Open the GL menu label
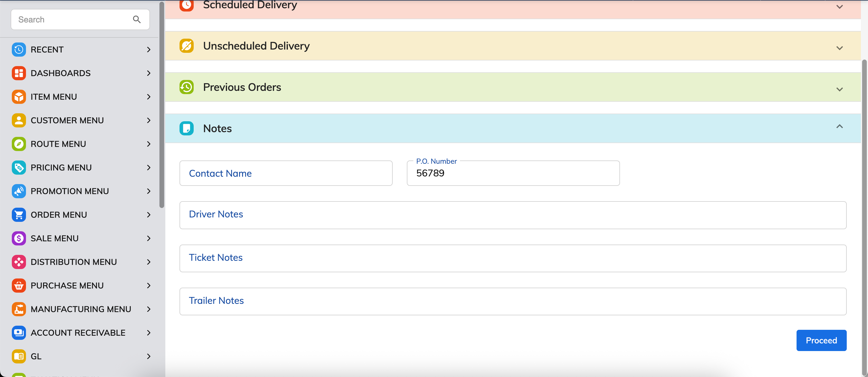This screenshot has width=868, height=377. pos(36,356)
